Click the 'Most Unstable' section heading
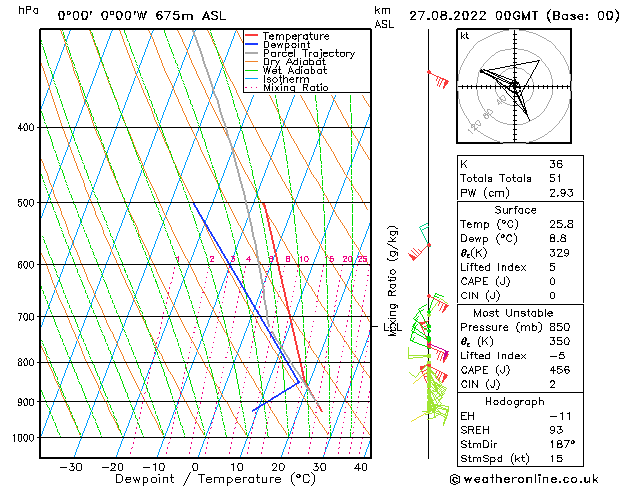The height and width of the screenshot is (486, 629). (513, 313)
